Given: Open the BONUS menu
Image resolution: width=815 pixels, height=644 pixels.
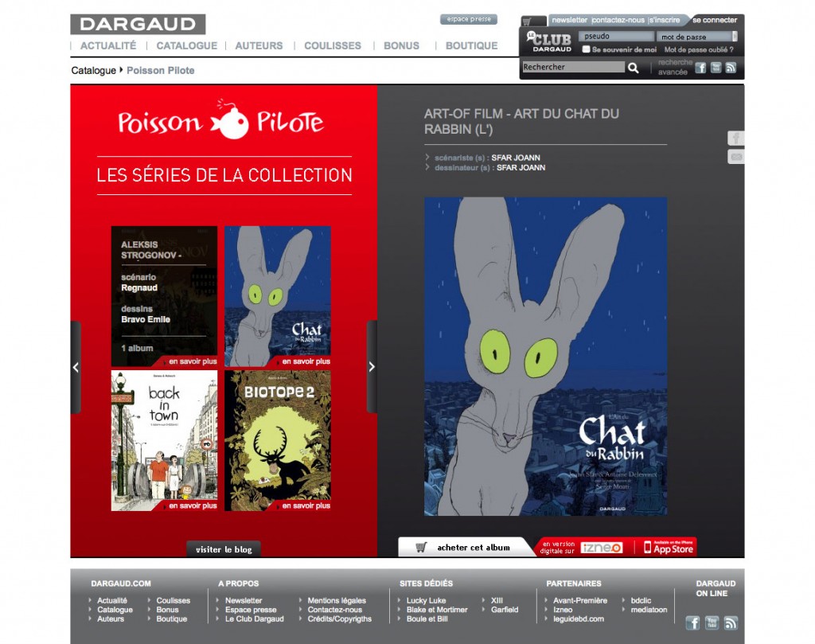Looking at the screenshot, I should [x=401, y=45].
